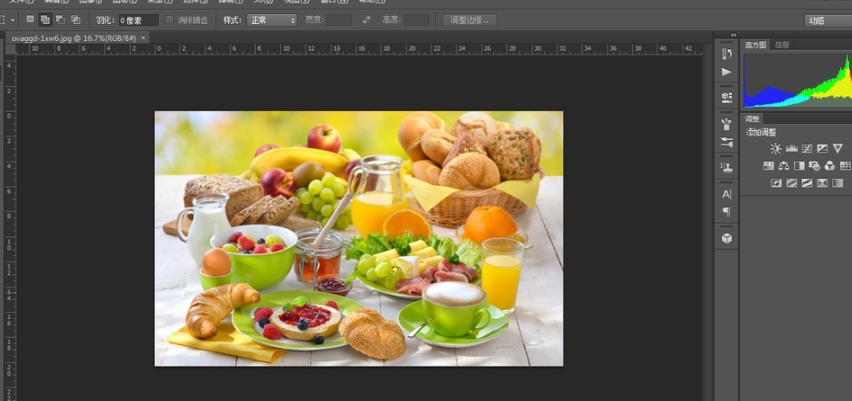Add a Black & White adjustment icon

pyautogui.click(x=799, y=166)
